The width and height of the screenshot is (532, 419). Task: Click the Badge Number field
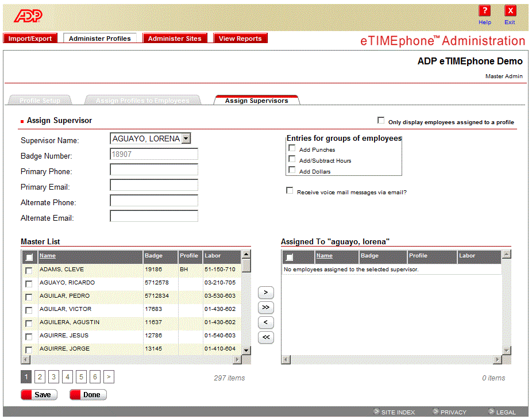pyautogui.click(x=154, y=154)
